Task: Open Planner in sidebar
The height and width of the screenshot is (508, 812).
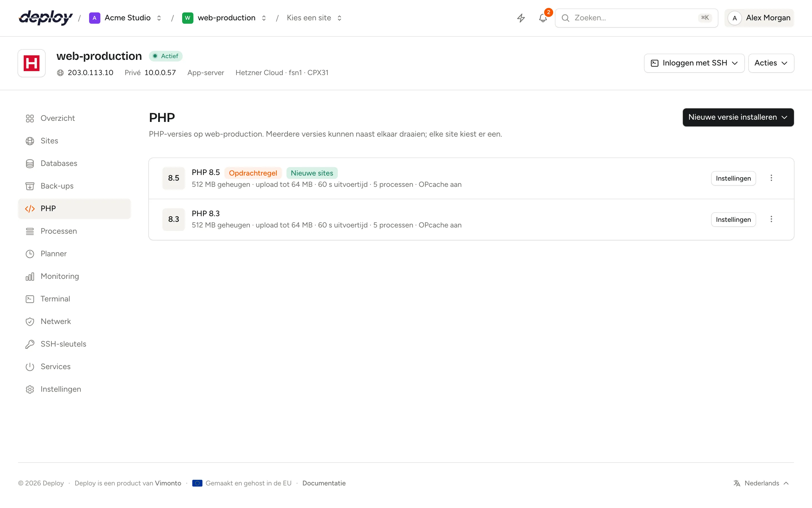Action: click(x=74, y=254)
